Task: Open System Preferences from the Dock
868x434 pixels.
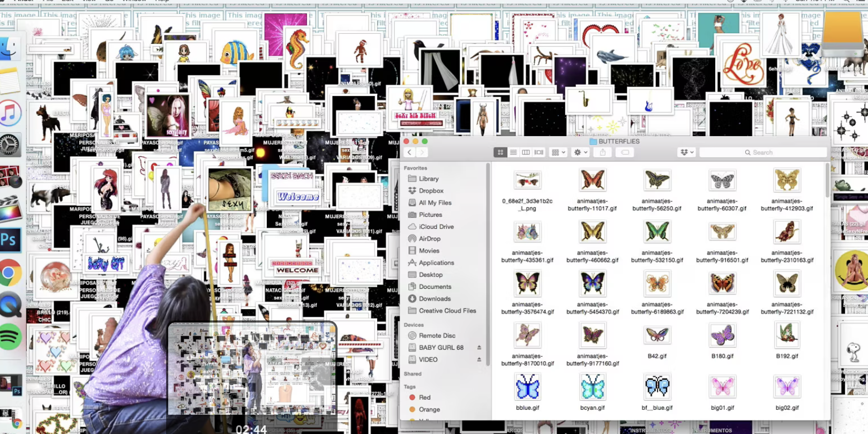Action: point(9,145)
